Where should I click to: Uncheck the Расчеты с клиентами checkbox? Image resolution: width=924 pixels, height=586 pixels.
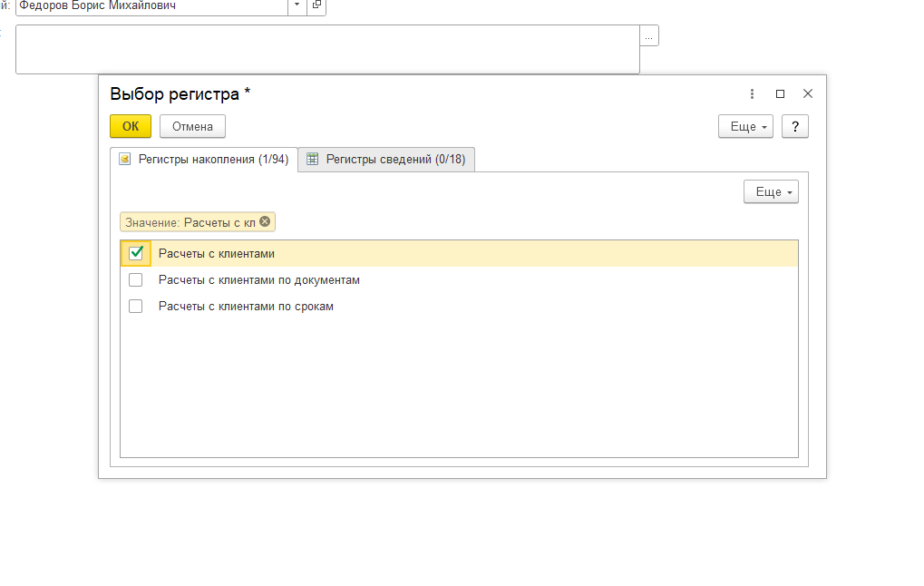136,253
